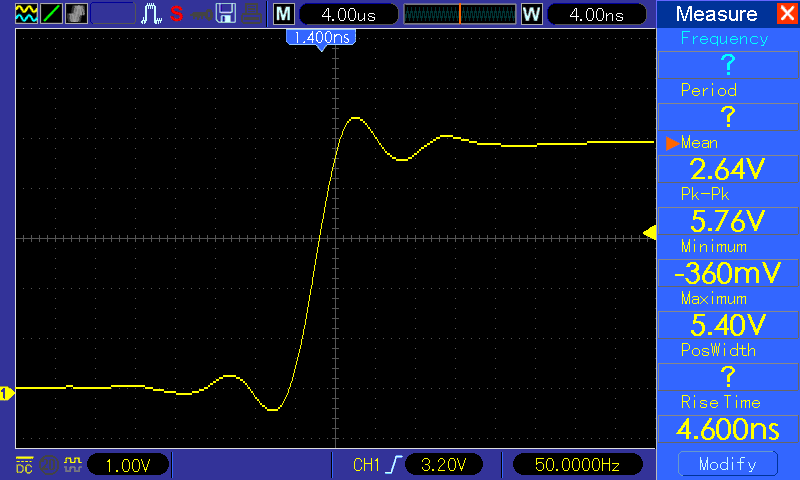Screen dimensions: 800x480
Task: Click the sine waveform icon in top bar
Action: coord(27,14)
